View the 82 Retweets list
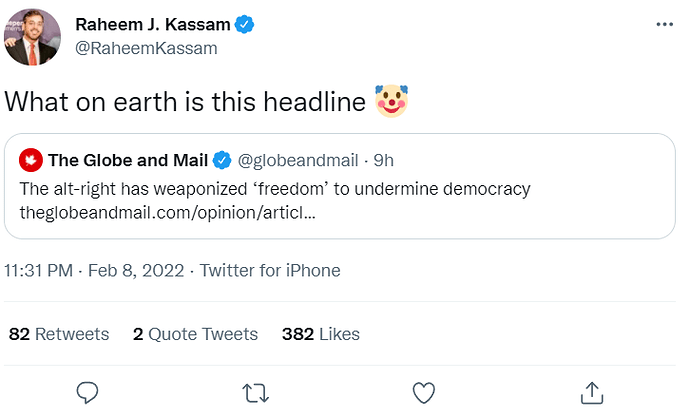This screenshot has width=690, height=418. pos(58,334)
